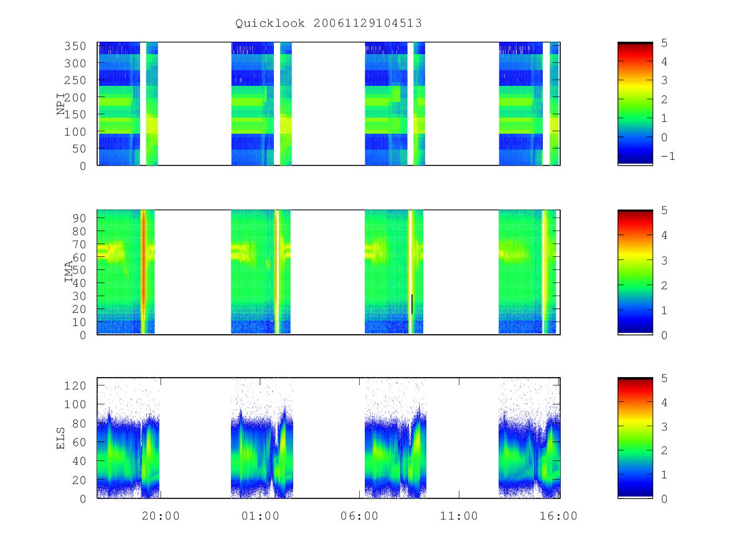Select the ELS y-axis label
The height and width of the screenshot is (560, 747).
(x=61, y=437)
